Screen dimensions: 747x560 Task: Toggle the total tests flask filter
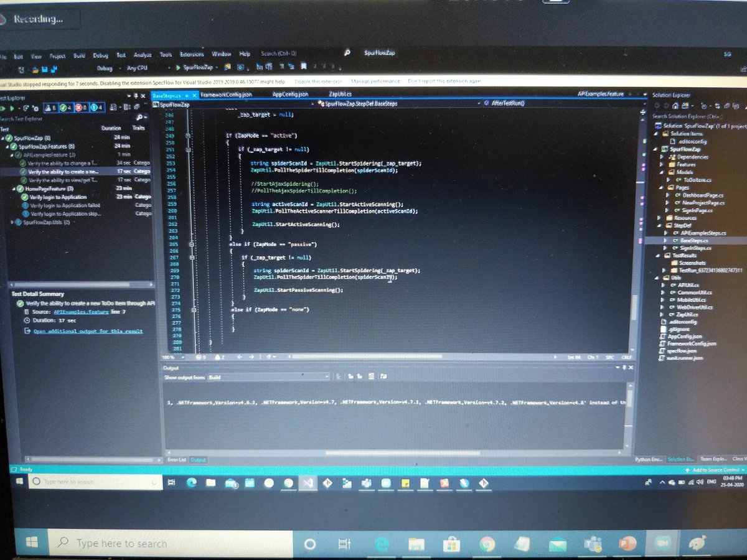(x=50, y=108)
